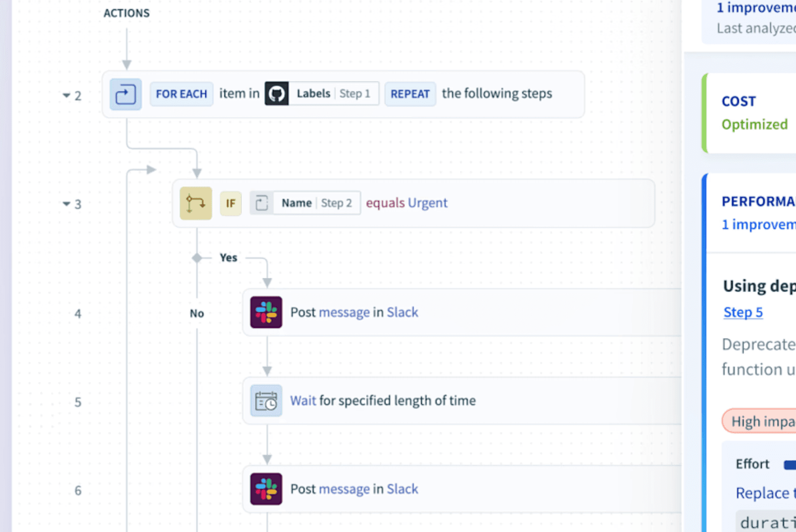Click step number 6 in the gutter
The image size is (796, 532).
click(78, 491)
